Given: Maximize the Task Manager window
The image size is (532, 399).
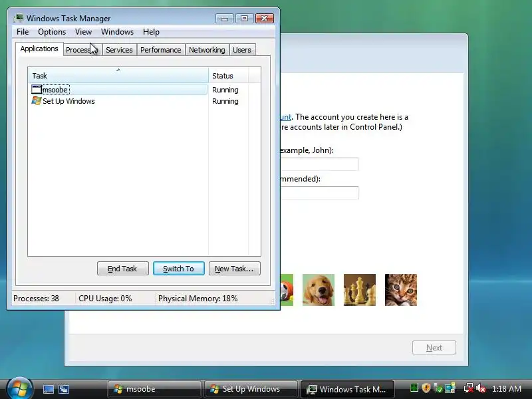Looking at the screenshot, I should (244, 19).
